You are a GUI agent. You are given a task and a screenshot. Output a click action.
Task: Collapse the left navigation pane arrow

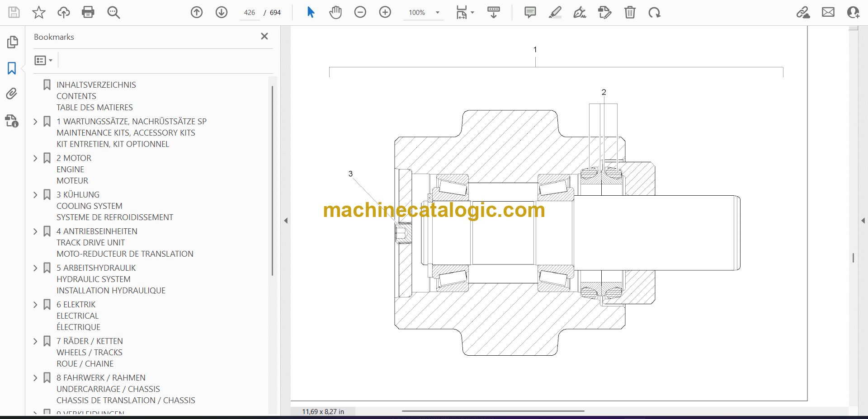coord(286,221)
